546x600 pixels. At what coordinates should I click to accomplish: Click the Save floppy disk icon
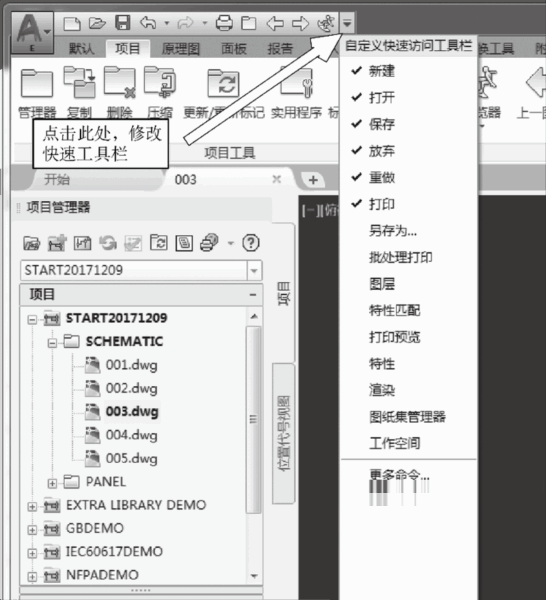coord(123,23)
